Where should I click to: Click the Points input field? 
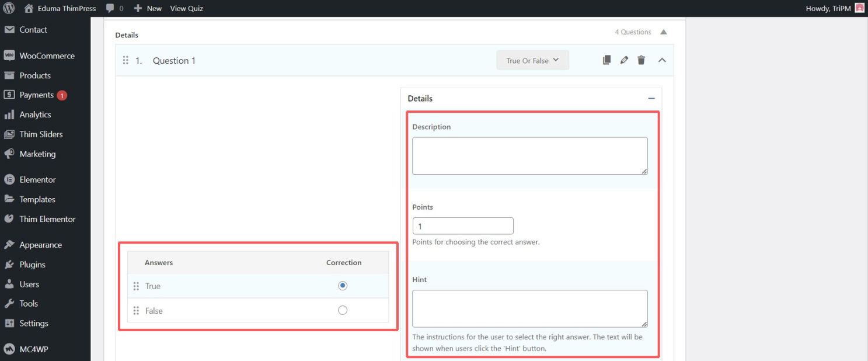click(463, 226)
